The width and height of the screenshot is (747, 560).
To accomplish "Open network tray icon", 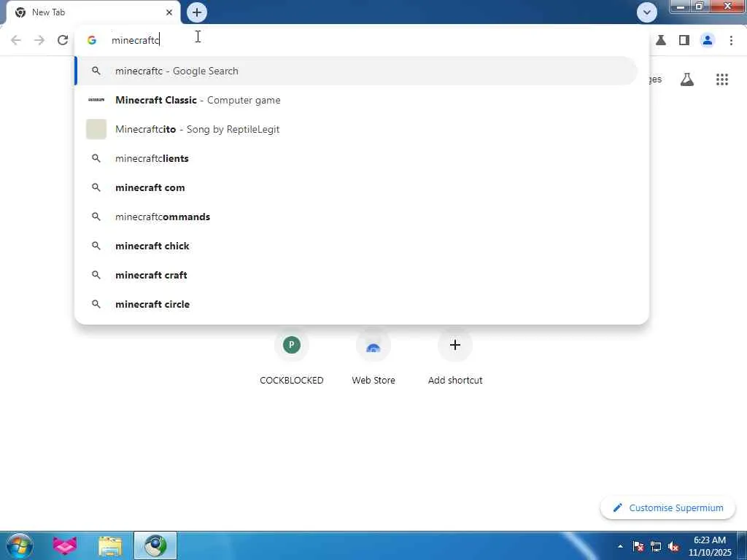I will pyautogui.click(x=656, y=547).
